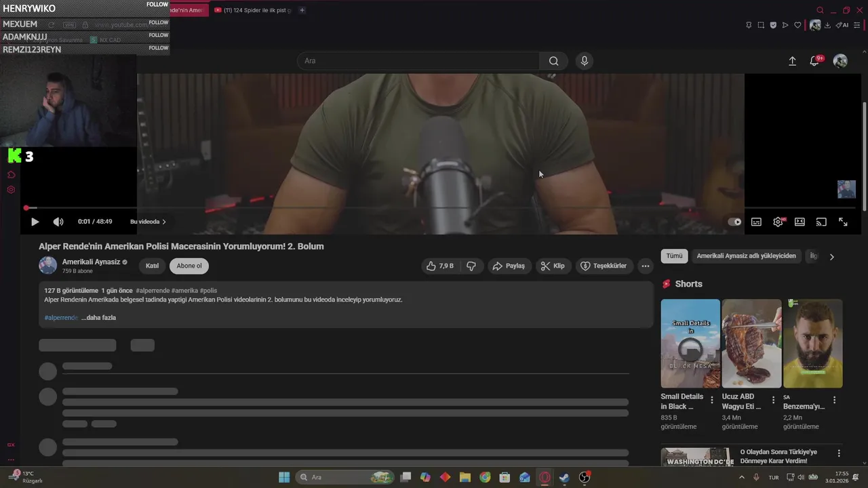
Task: Open Steam from the taskbar
Action: (564, 477)
